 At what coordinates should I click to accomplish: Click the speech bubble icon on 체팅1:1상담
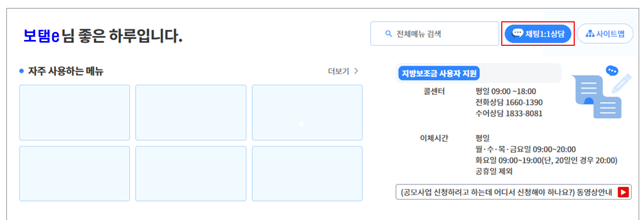tap(517, 34)
